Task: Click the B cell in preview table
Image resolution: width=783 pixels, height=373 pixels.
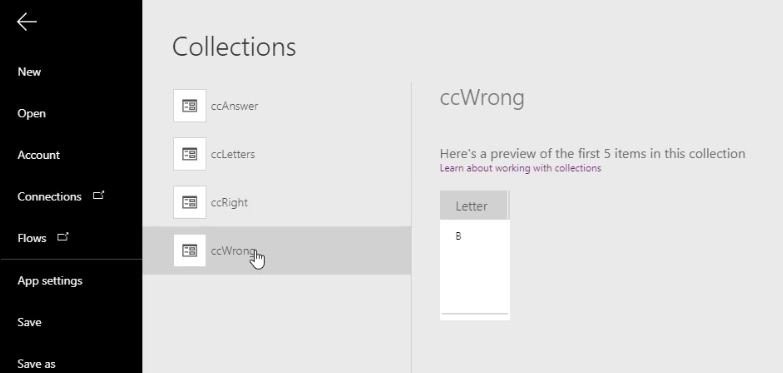Action: (458, 236)
